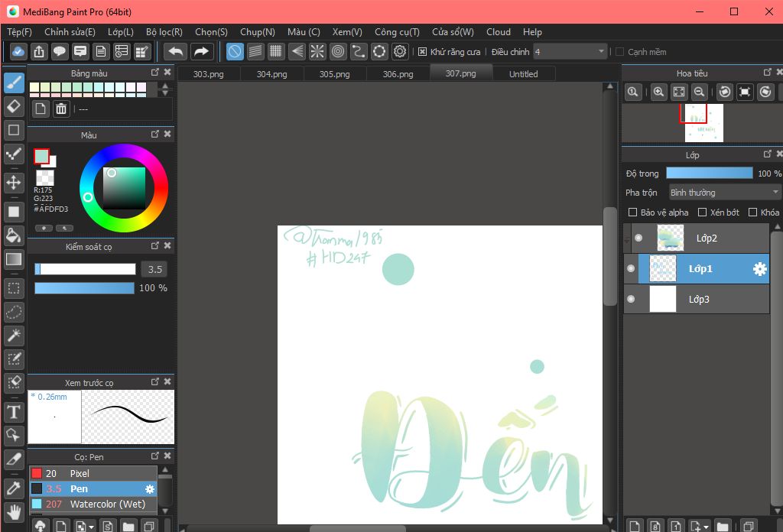
Task: Select the Lasso tool
Action: (14, 312)
